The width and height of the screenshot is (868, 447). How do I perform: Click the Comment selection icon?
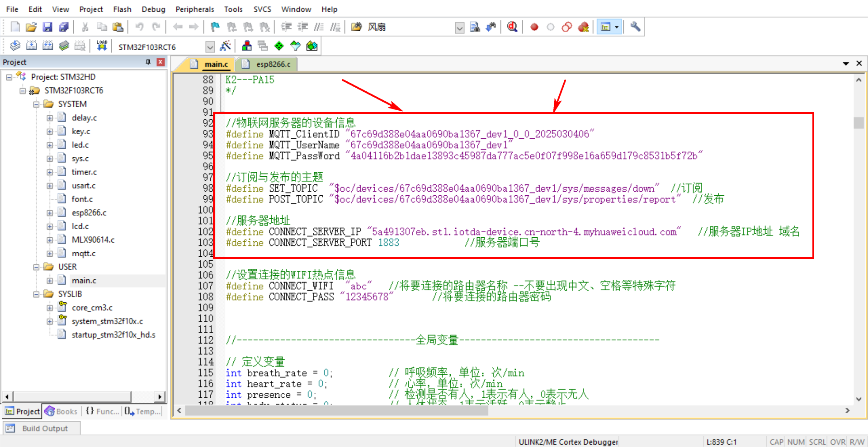coord(319,27)
